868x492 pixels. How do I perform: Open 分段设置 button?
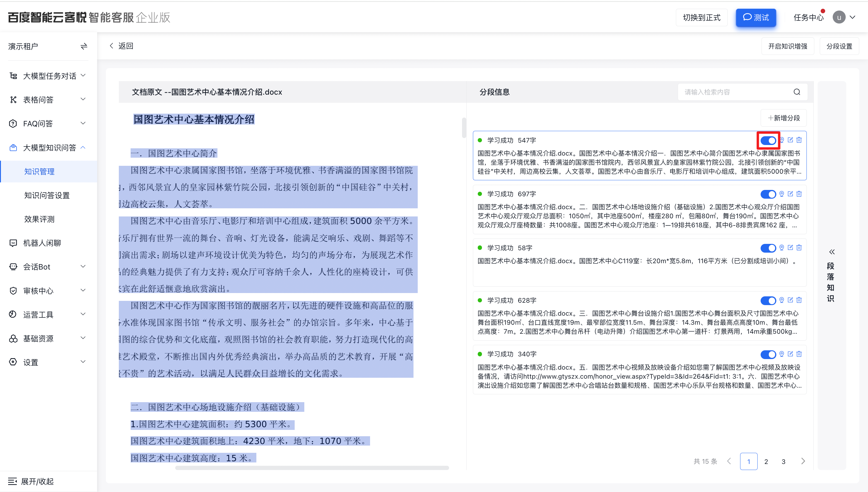click(x=839, y=46)
